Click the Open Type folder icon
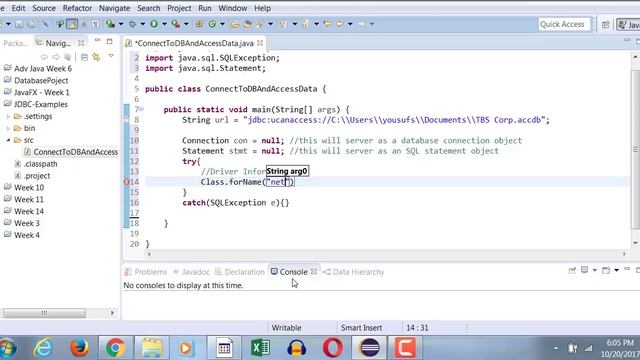640x360 pixels. (235, 24)
